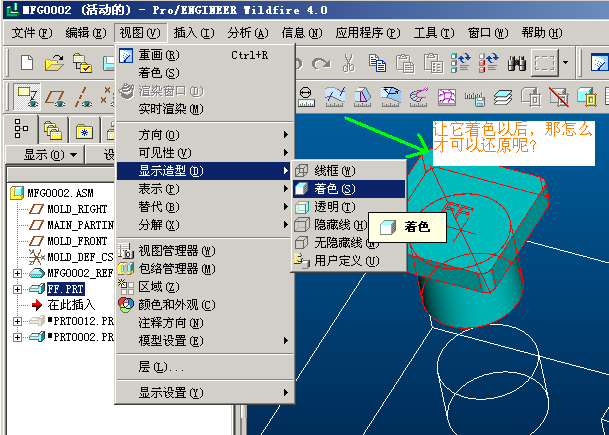Viewport: 609px width, 435px height.
Task: Expand the 可见性(V) submenu
Action: pos(205,153)
